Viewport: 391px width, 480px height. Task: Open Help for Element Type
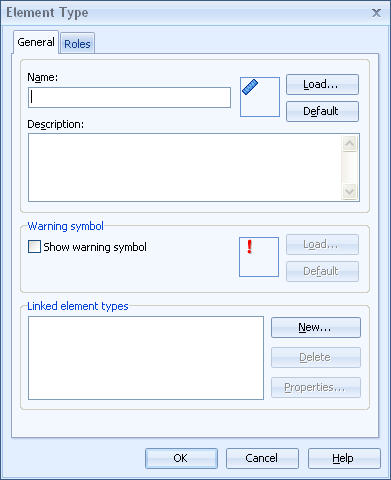click(344, 458)
